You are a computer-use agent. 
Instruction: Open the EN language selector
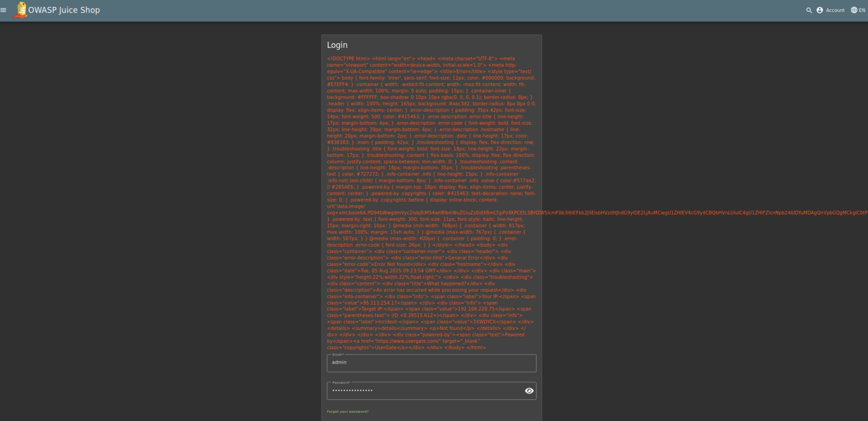(x=862, y=10)
